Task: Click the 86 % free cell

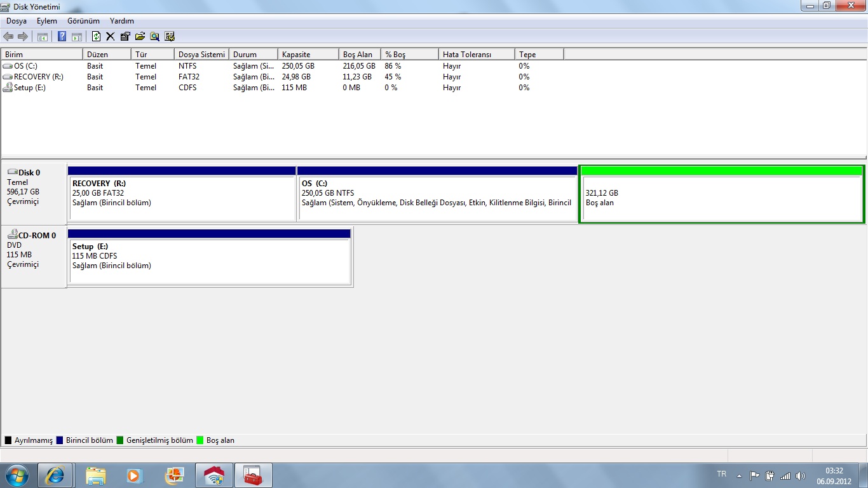Action: coord(393,66)
